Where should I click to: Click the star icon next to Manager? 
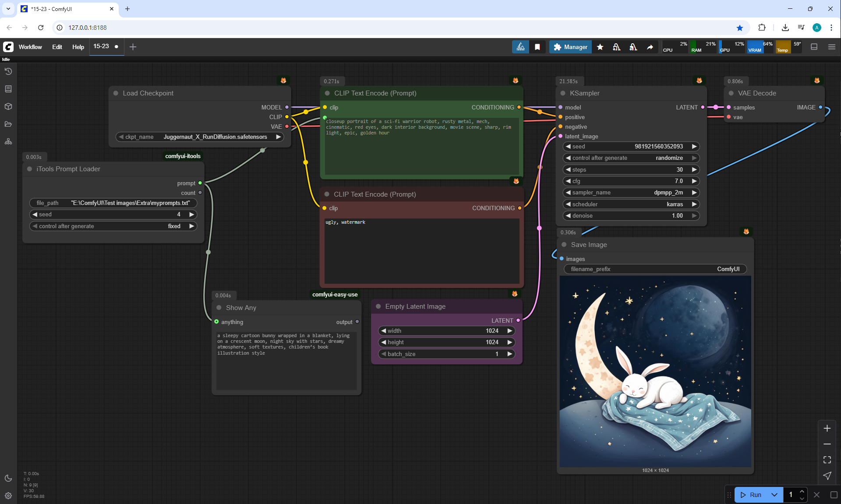600,47
